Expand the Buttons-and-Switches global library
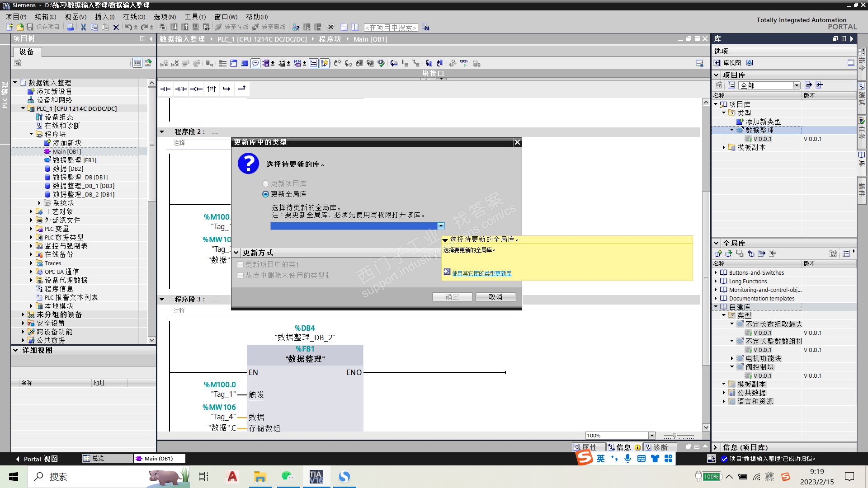The image size is (868, 488). [x=716, y=272]
